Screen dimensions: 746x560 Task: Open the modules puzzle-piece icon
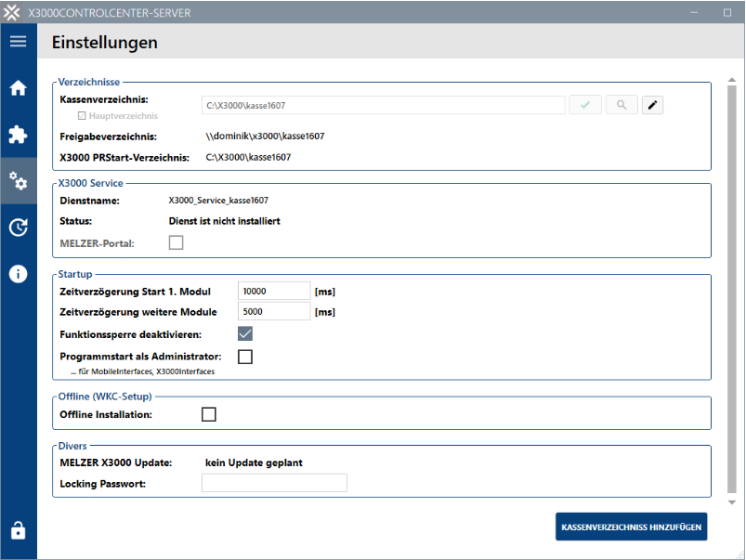point(18,135)
